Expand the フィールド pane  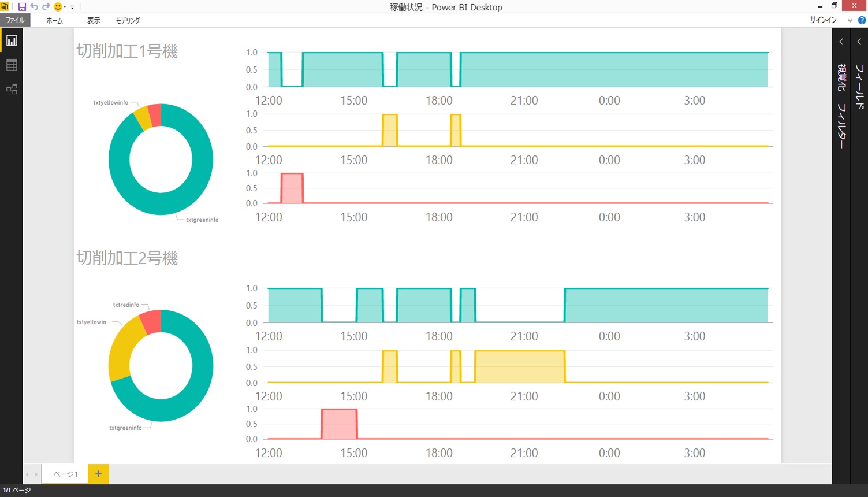pos(859,42)
